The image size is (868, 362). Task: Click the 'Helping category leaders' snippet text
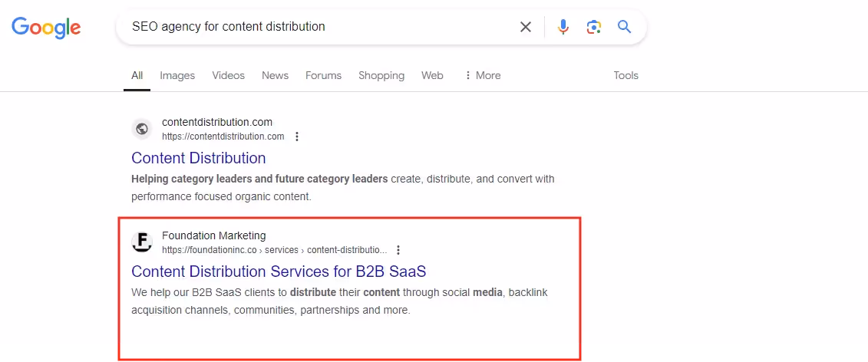342,188
